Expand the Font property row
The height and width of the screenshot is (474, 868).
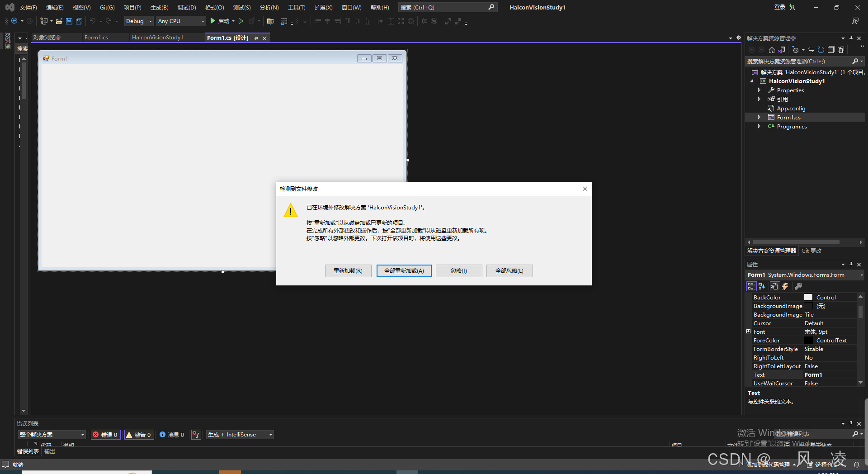[x=749, y=332]
